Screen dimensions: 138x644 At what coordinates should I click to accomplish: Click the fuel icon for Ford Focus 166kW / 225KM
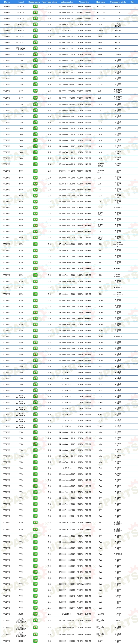click(x=35, y=7)
